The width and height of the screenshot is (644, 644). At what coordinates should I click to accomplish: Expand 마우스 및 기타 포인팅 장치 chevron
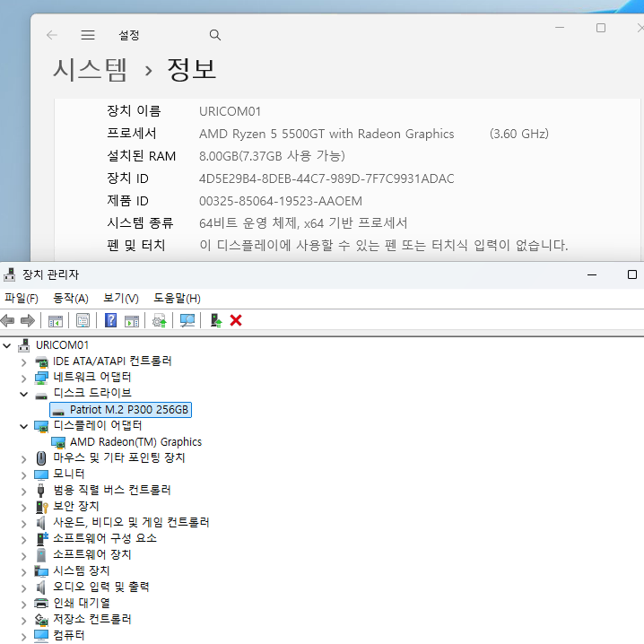pyautogui.click(x=24, y=459)
